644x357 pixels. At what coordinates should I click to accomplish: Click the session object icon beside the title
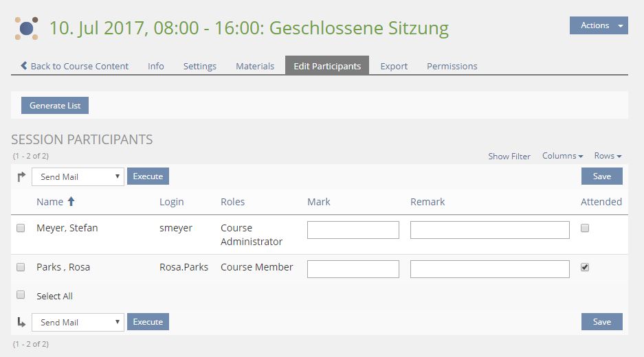coord(27,28)
